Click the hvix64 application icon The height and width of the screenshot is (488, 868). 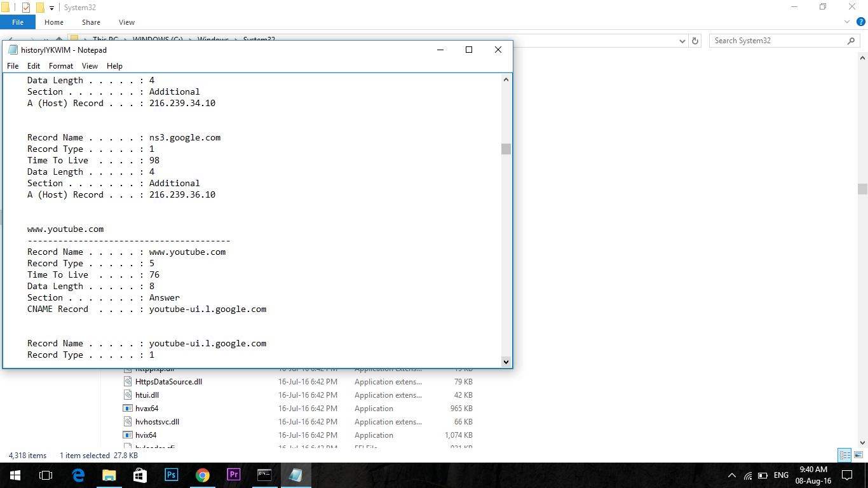[x=128, y=435]
